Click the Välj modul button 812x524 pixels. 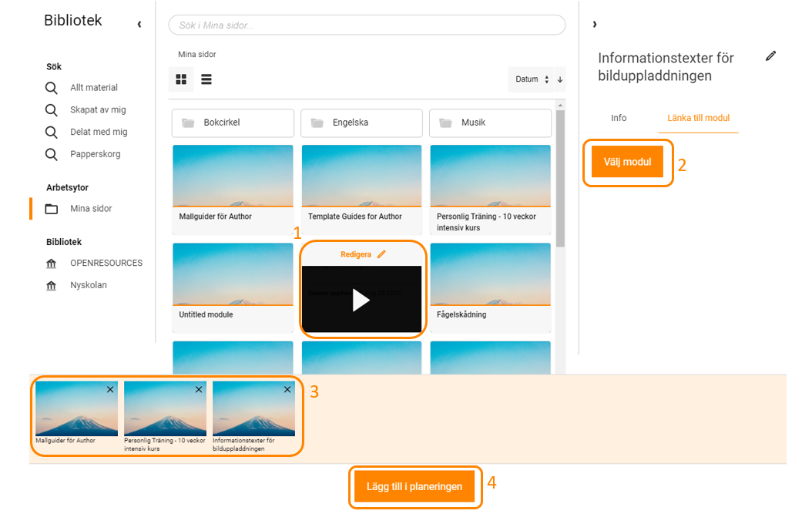(627, 162)
